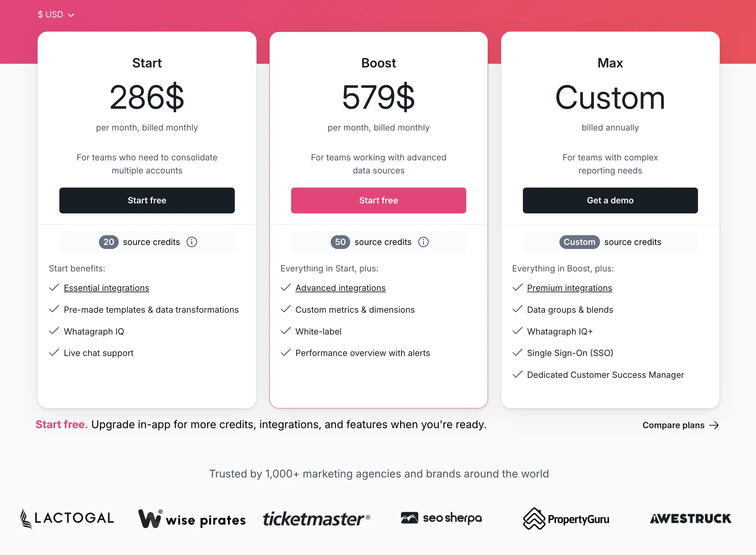The width and height of the screenshot is (756, 555).
Task: Click the pink Start free button on Boost
Action: (379, 200)
